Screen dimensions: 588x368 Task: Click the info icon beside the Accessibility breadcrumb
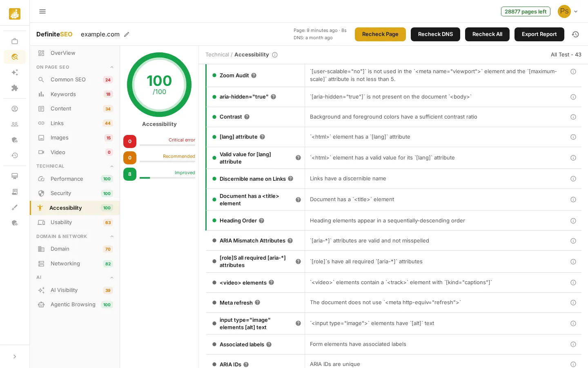pyautogui.click(x=275, y=55)
